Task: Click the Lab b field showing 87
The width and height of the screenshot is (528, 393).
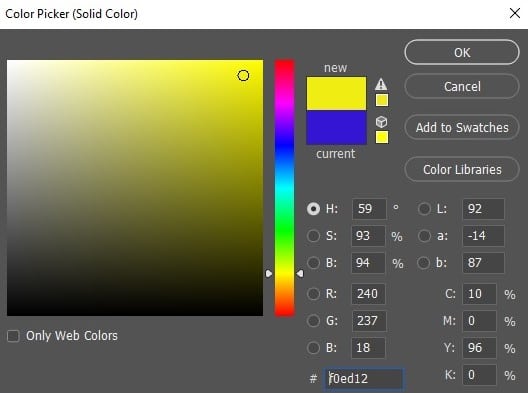Action: pyautogui.click(x=483, y=263)
